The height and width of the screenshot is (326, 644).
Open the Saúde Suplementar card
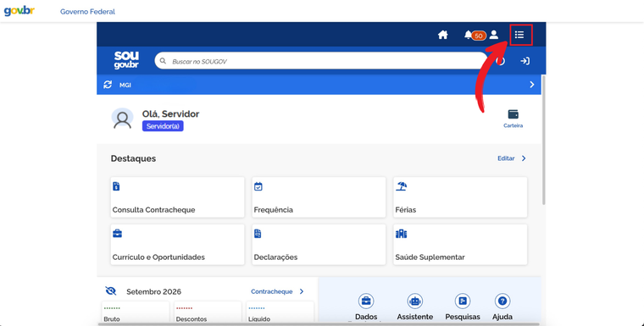coord(460,245)
